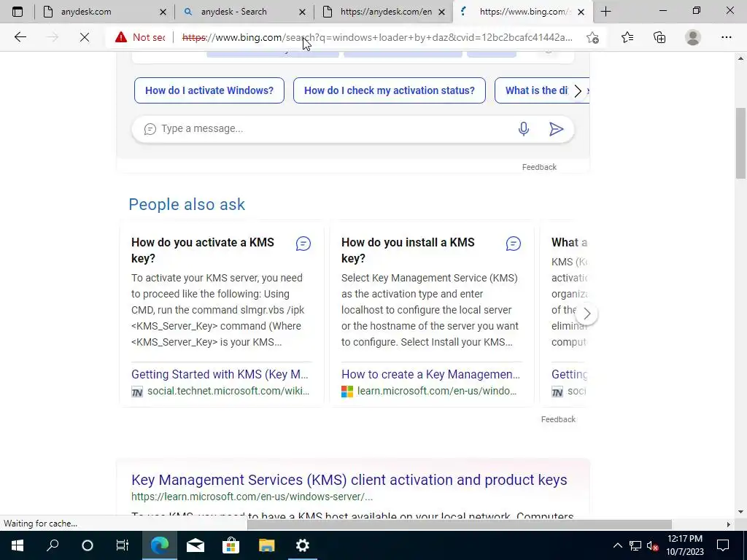The height and width of the screenshot is (560, 747).
Task: Open Edge Settings and more menu
Action: pyautogui.click(x=726, y=37)
